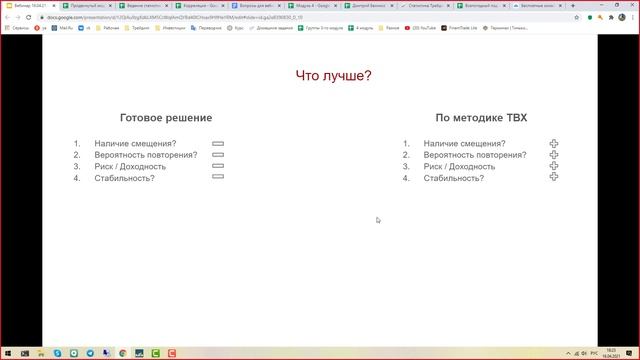The width and height of the screenshot is (640, 360).
Task: Switch to the 'Вебинар 18.04.21' tab
Action: pos(31,6)
